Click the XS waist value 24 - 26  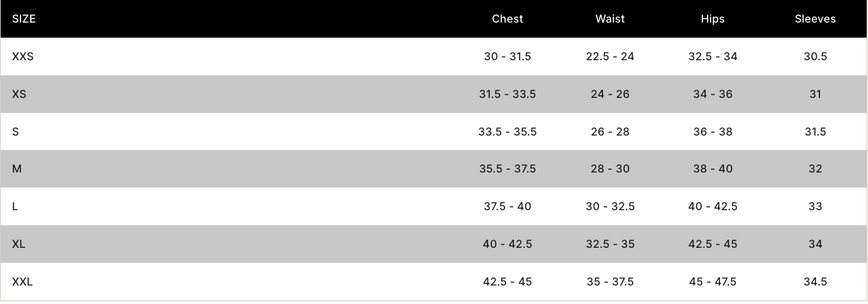point(610,94)
